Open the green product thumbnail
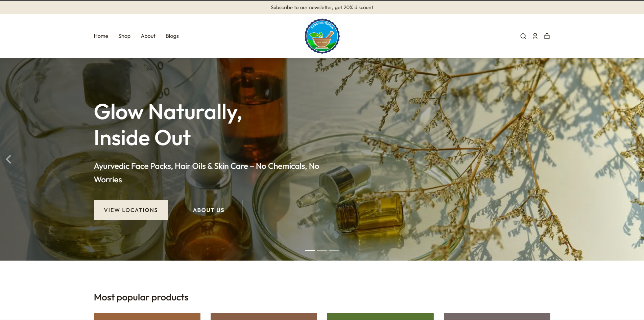Image resolution: width=644 pixels, height=320 pixels. [x=380, y=317]
